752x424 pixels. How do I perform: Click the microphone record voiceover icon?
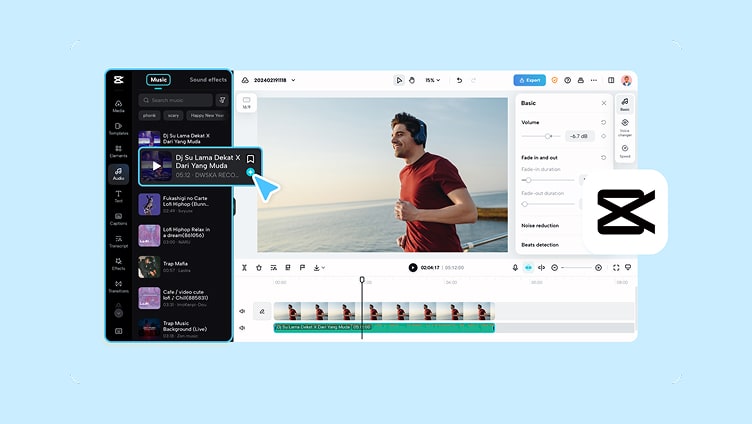(x=515, y=268)
